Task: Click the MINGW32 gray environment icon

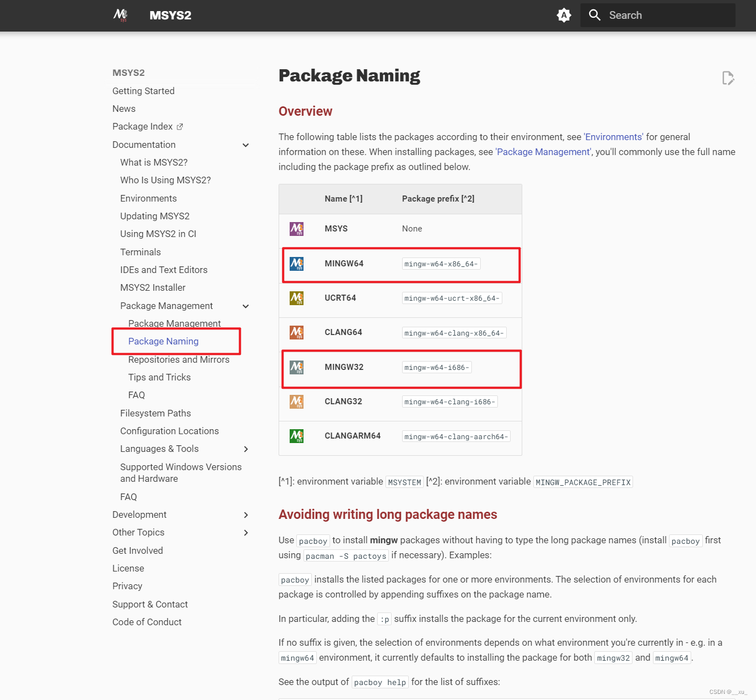Action: (297, 367)
